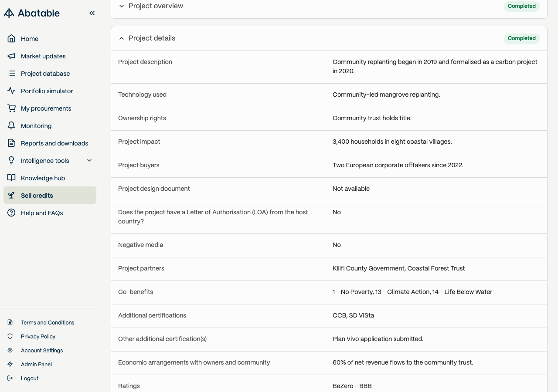Click 'Kilifi County Government, Coastal Forest Trust'
The height and width of the screenshot is (392, 558).
(399, 268)
